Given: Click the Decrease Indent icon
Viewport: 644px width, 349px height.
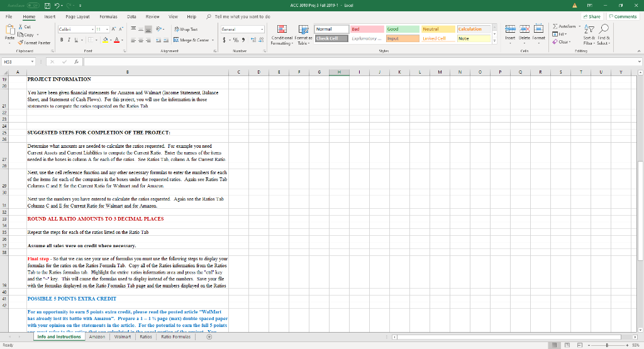Looking at the screenshot, I should coord(159,40).
